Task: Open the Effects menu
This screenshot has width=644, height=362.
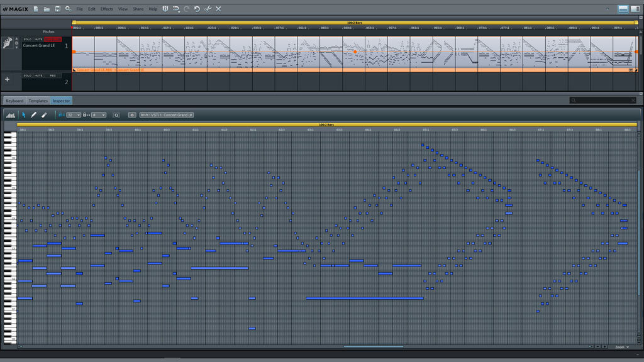Action: tap(107, 9)
